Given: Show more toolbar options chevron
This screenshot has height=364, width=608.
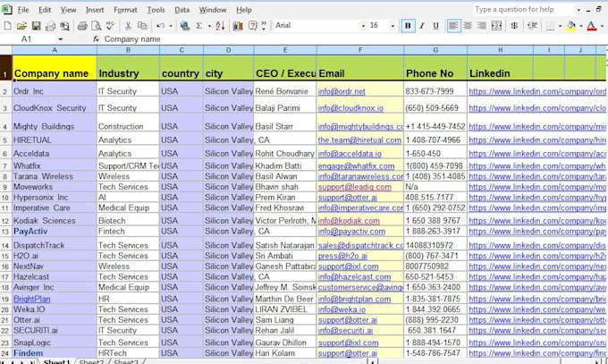Looking at the screenshot, I should click(264, 26).
